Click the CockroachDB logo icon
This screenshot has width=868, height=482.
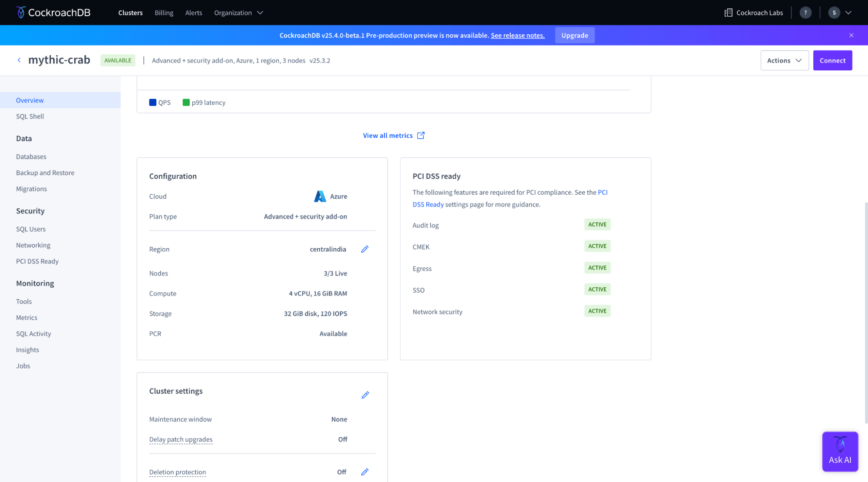click(x=20, y=13)
